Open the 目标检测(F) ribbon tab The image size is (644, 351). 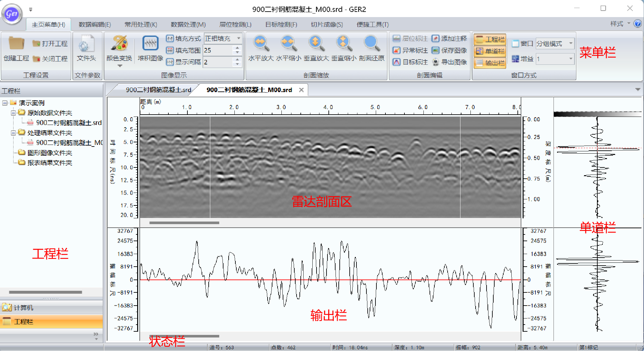point(281,24)
